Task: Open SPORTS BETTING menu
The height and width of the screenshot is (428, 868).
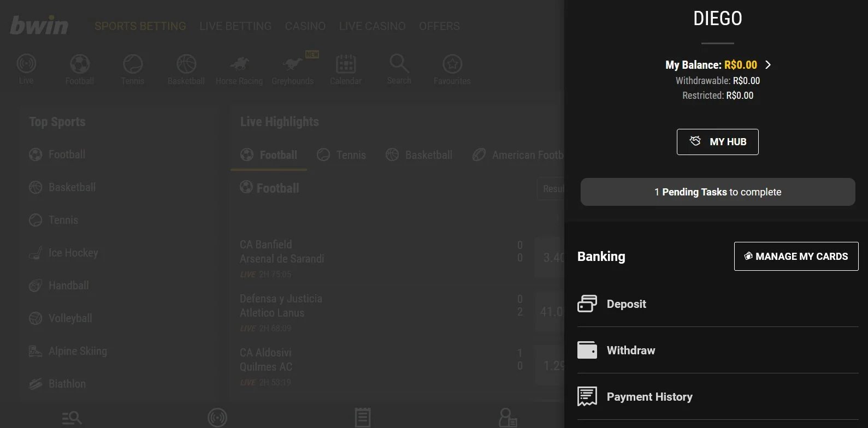Action: [x=140, y=26]
